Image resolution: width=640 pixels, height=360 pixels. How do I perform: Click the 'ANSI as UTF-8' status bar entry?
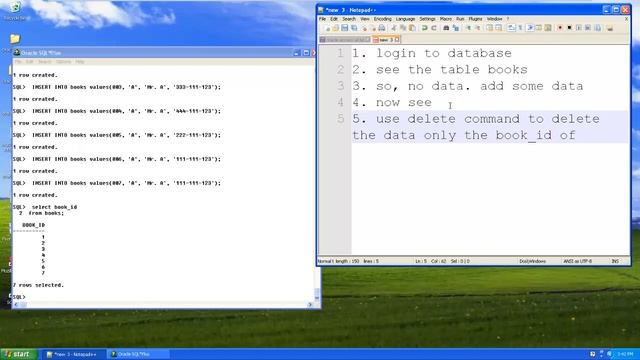pyautogui.click(x=578, y=261)
